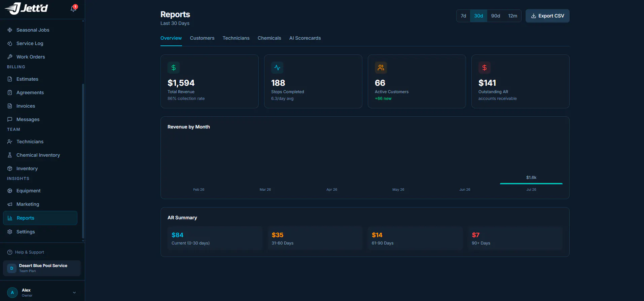
Task: Click the $35 31-60 Days card
Action: pos(315,238)
